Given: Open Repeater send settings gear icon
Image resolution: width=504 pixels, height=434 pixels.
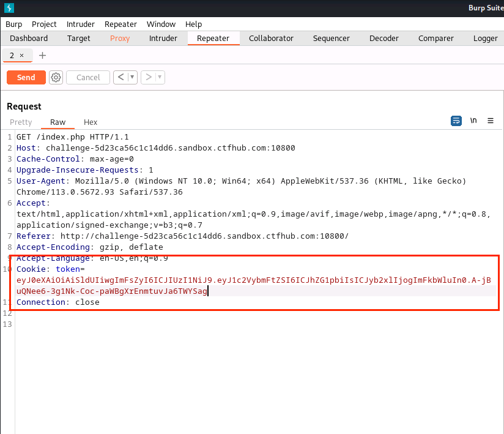Looking at the screenshot, I should (56, 78).
